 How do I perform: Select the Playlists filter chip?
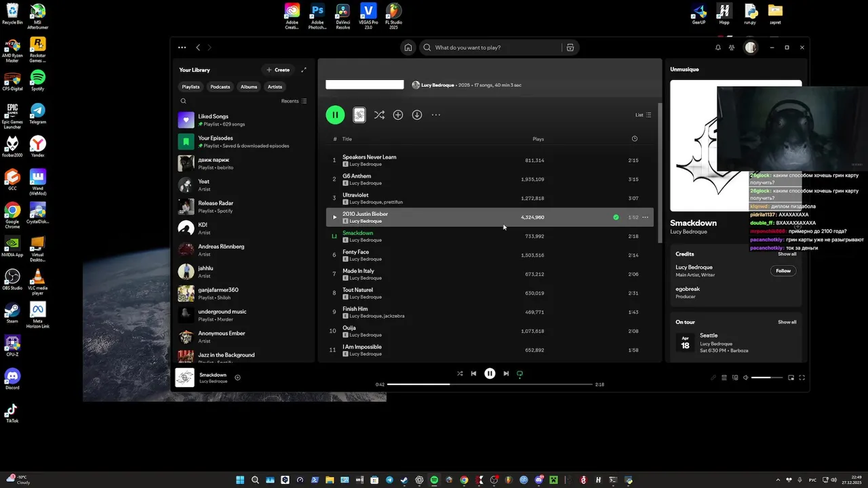(x=191, y=87)
